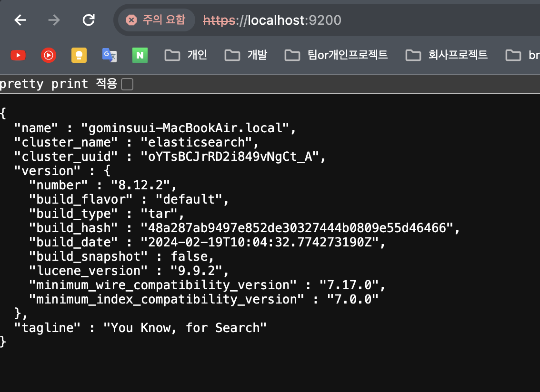This screenshot has width=540, height=392.
Task: Click the build_type value "tar"
Action: pyautogui.click(x=159, y=214)
